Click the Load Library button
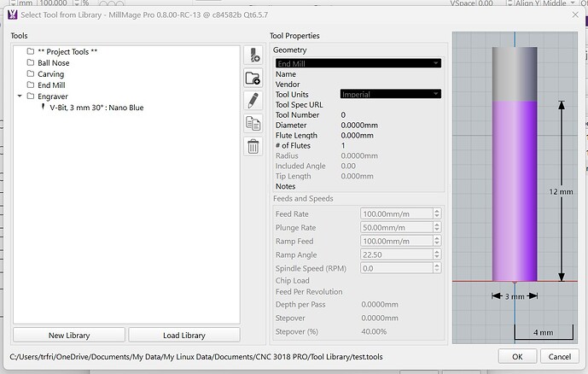The image size is (588, 374). click(183, 335)
